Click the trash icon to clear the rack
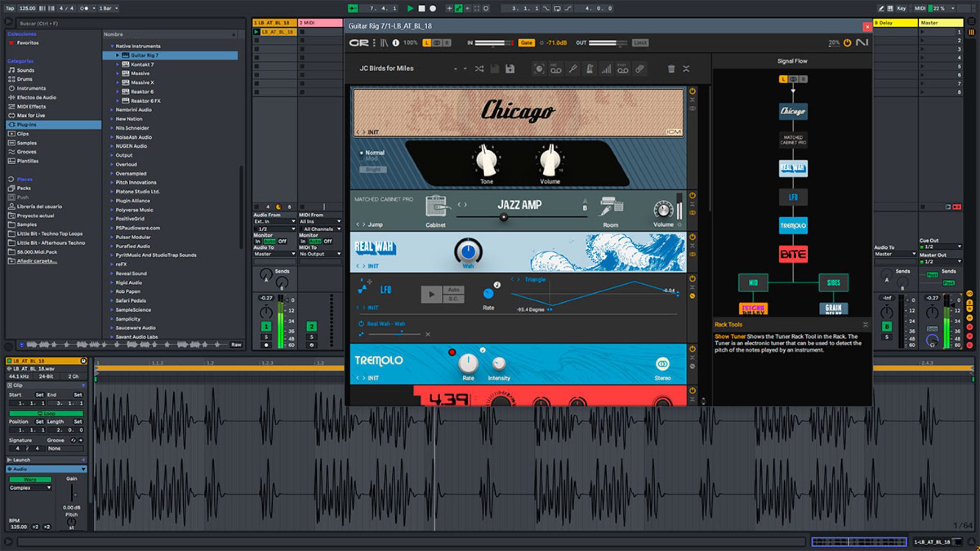Viewport: 980px width, 551px height. point(671,69)
